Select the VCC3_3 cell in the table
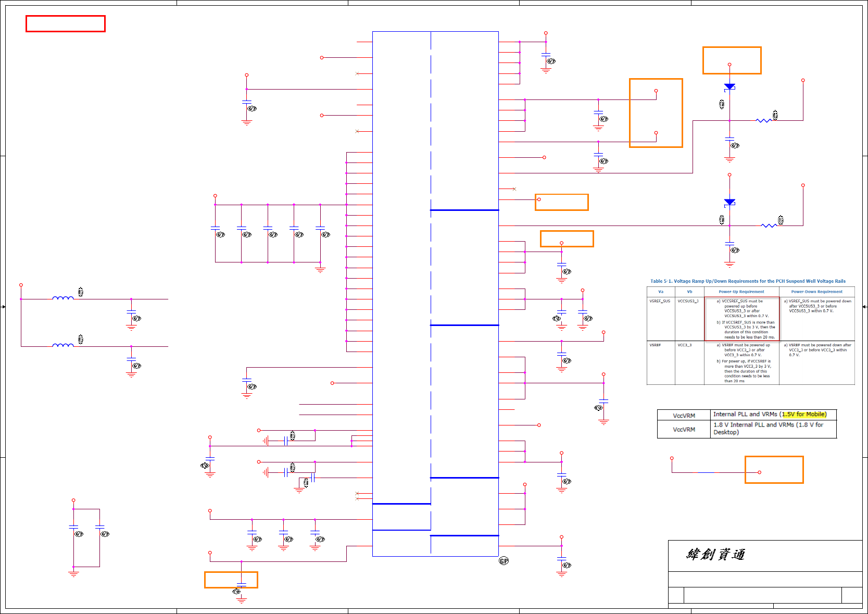This screenshot has height=614, width=868. click(x=685, y=345)
